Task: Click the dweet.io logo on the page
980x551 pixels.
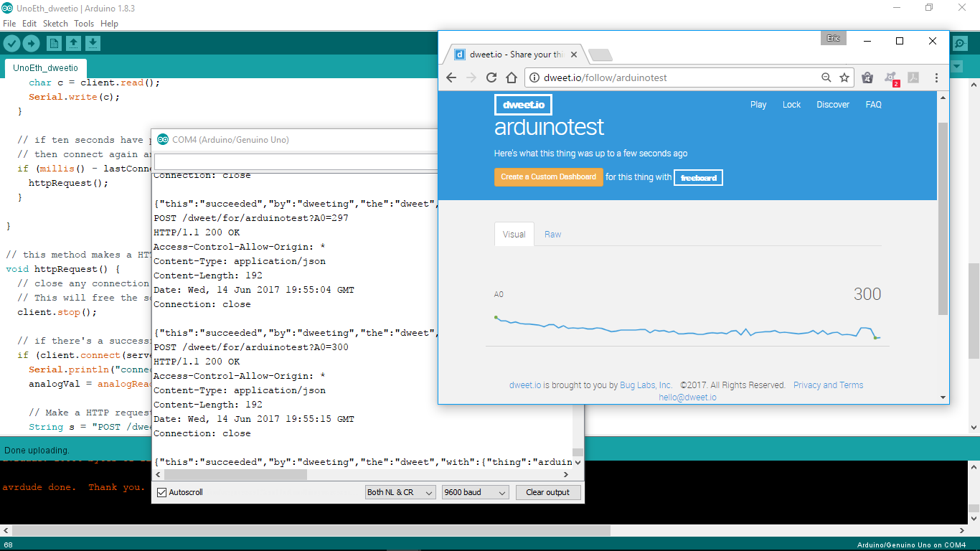Action: click(523, 105)
